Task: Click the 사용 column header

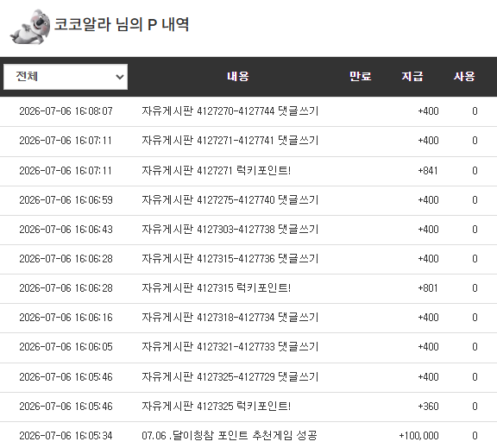Action: point(464,77)
